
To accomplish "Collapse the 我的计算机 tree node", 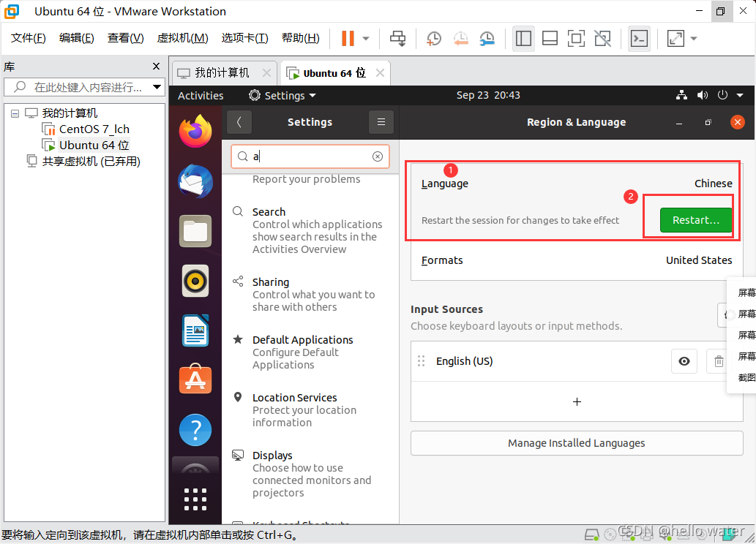I will pos(15,114).
